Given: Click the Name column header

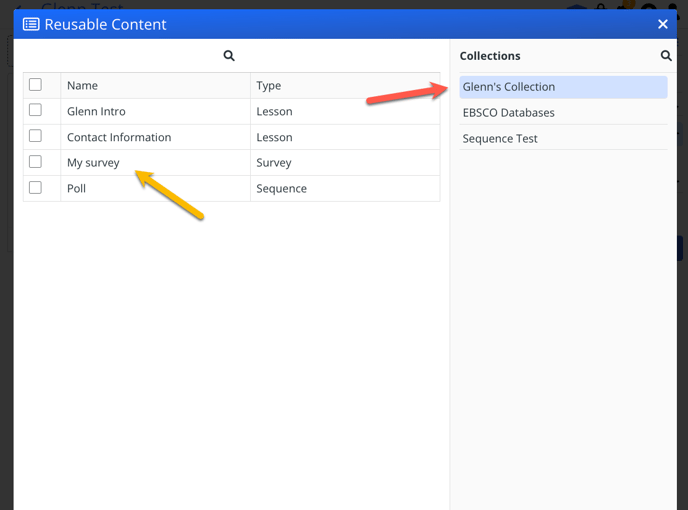Looking at the screenshot, I should [x=155, y=86].
